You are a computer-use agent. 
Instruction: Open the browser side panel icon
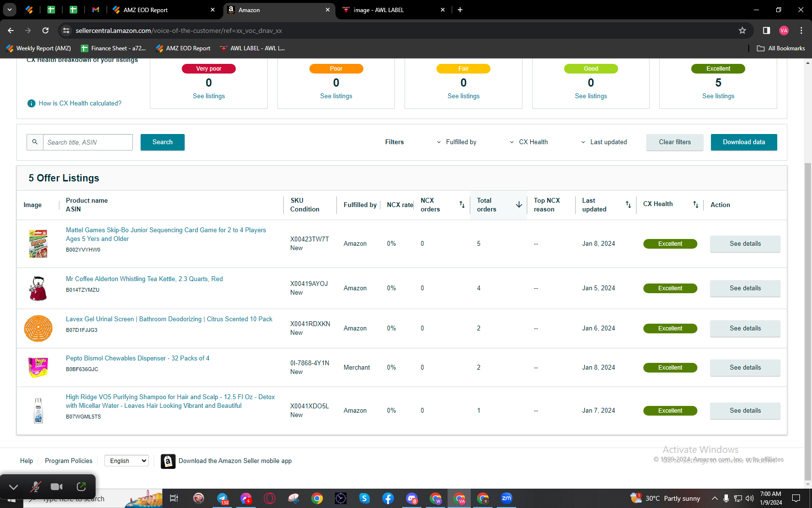(766, 30)
